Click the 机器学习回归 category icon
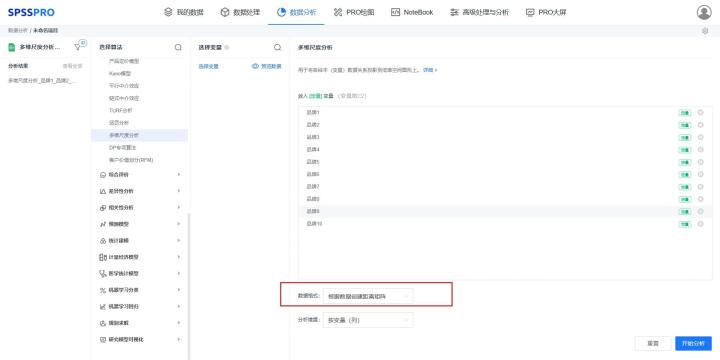This screenshot has height=360, width=720. coord(103,307)
